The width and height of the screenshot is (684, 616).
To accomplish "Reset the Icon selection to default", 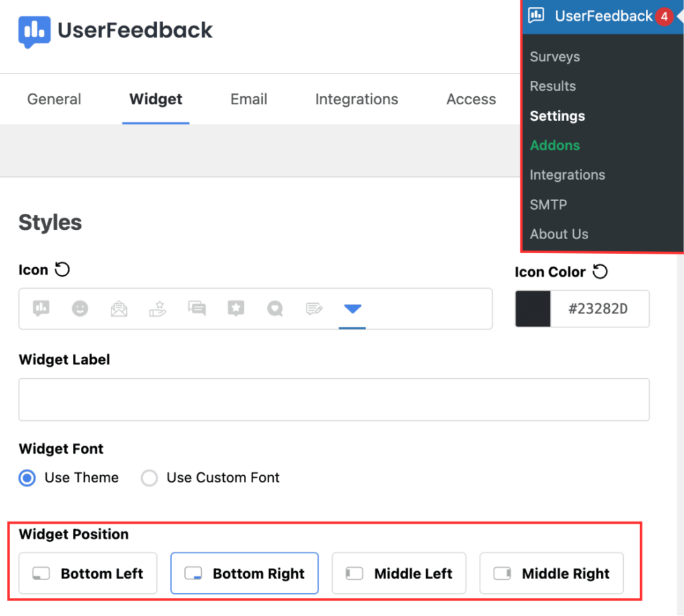I will point(63,269).
